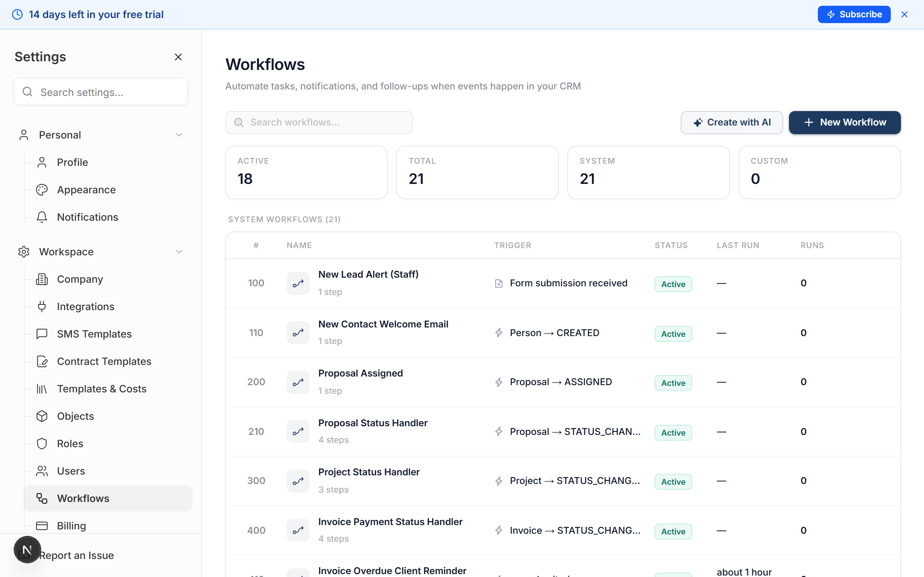Toggle Active status for New Contact Welcome Email
Screen dimensions: 924x577
click(673, 334)
